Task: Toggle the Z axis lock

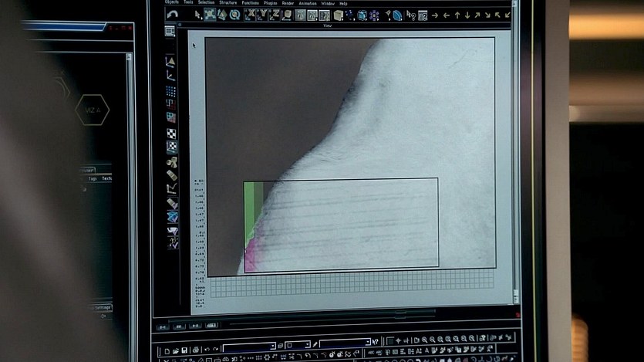Action: point(275,15)
